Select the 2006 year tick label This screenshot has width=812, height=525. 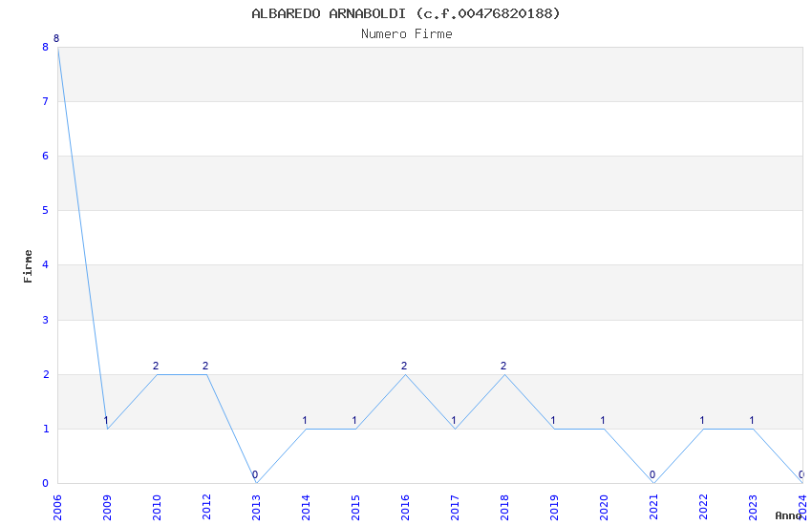[57, 508]
